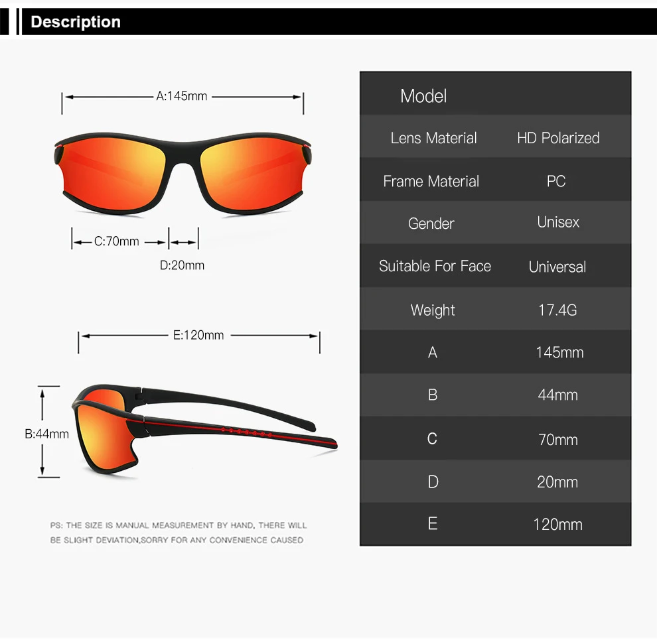The image size is (657, 644).
Task: Click the Description header title
Action: pyautogui.click(x=76, y=22)
